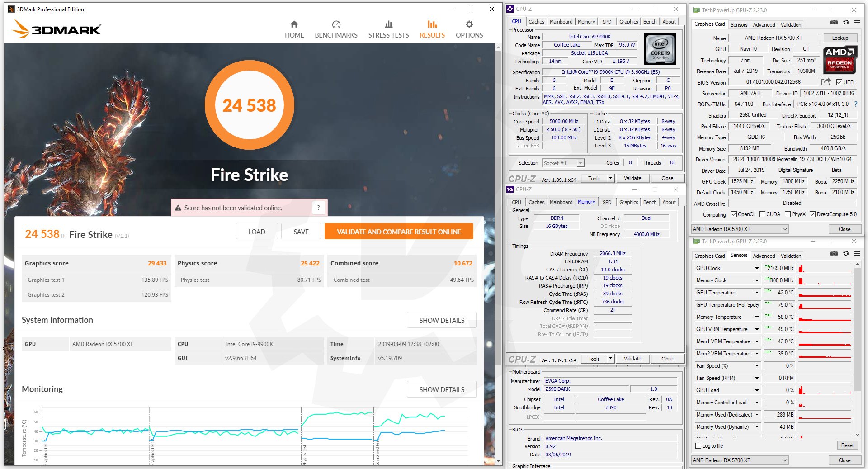This screenshot has height=469, width=868.
Task: Switch to the Mainboard tab in top CPU-Z window
Action: 561,22
